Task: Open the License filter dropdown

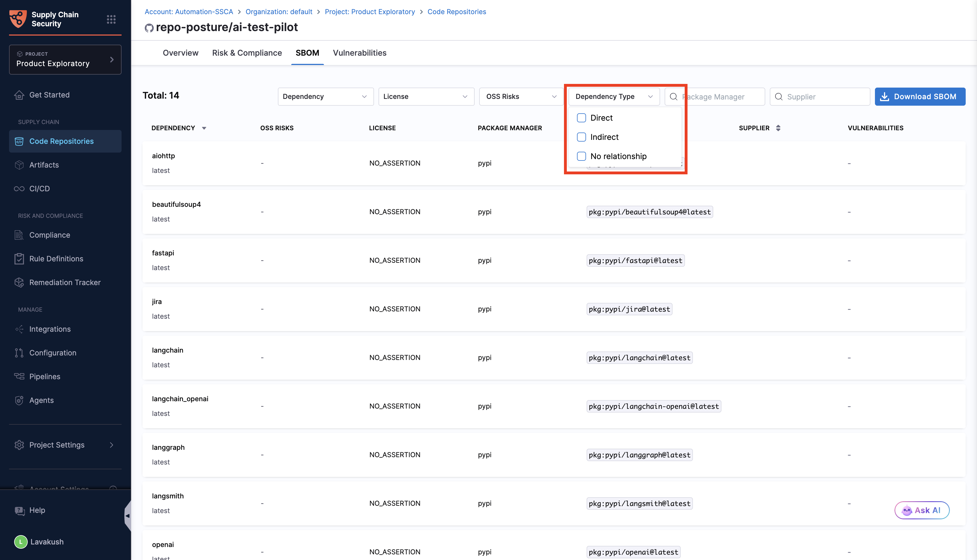Action: [426, 97]
